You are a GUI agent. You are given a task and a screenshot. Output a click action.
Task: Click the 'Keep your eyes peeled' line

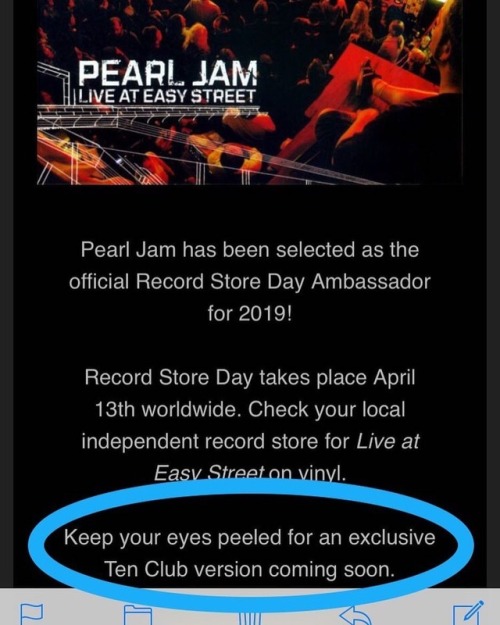pos(250,537)
